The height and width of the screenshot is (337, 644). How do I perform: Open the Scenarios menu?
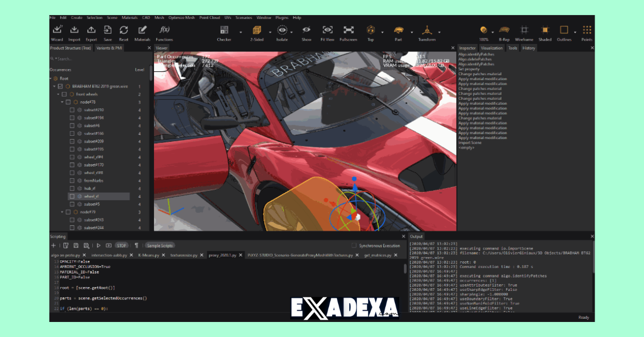tap(244, 17)
